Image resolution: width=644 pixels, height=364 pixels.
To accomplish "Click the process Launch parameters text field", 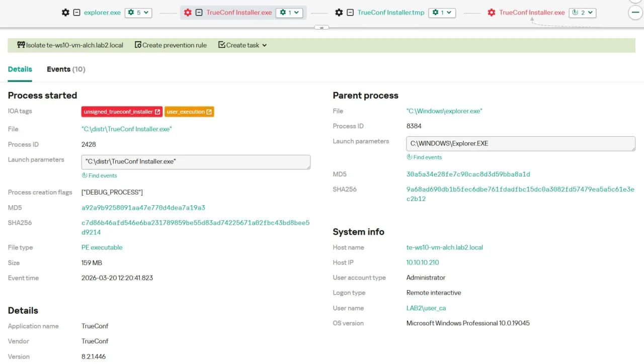I will 195,162.
